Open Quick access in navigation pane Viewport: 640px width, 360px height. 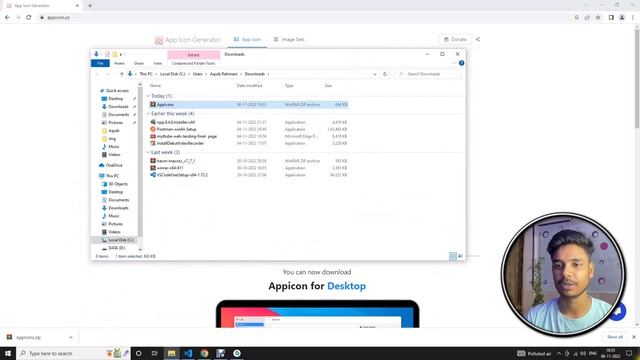(117, 91)
